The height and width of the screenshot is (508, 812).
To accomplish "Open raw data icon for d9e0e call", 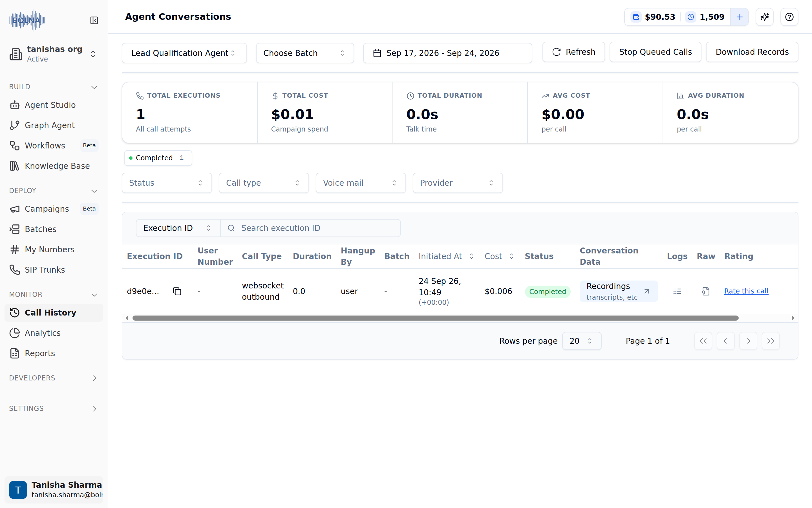I will click(x=706, y=291).
